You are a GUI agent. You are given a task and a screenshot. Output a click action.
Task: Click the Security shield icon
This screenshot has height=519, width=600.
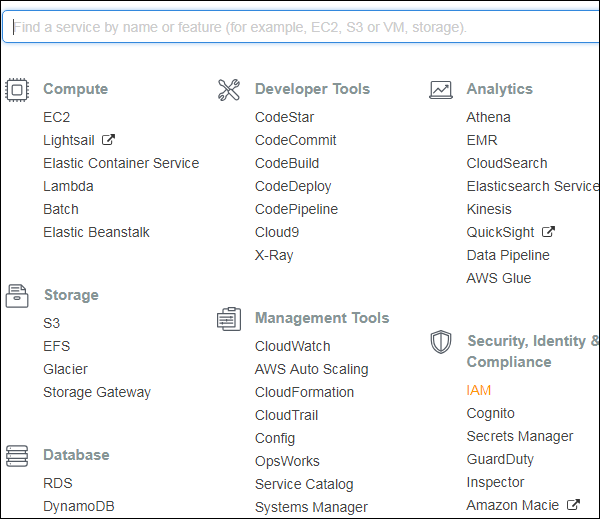pos(441,342)
